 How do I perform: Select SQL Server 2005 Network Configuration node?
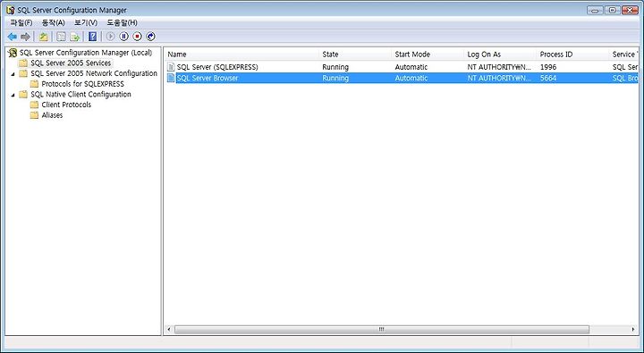[x=94, y=73]
